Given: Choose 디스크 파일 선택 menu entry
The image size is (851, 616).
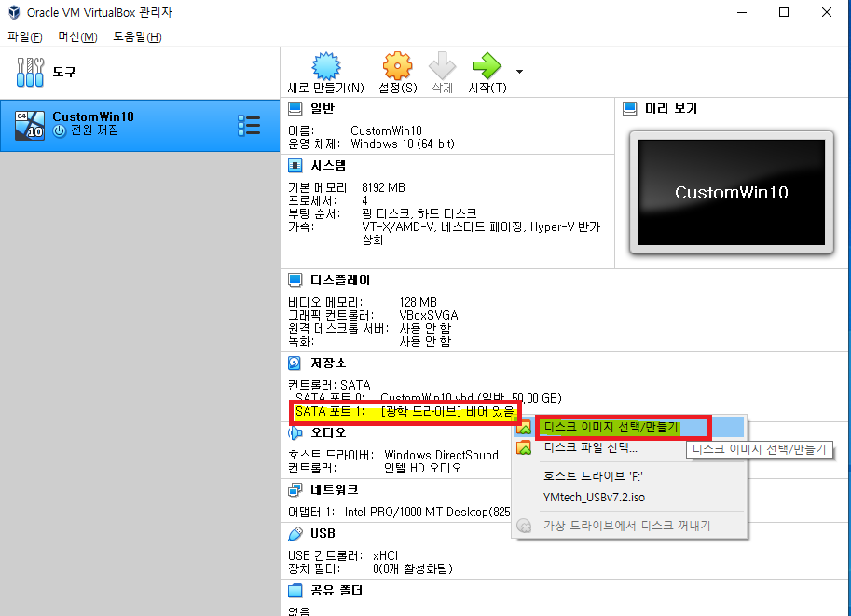Looking at the screenshot, I should pos(629,447).
